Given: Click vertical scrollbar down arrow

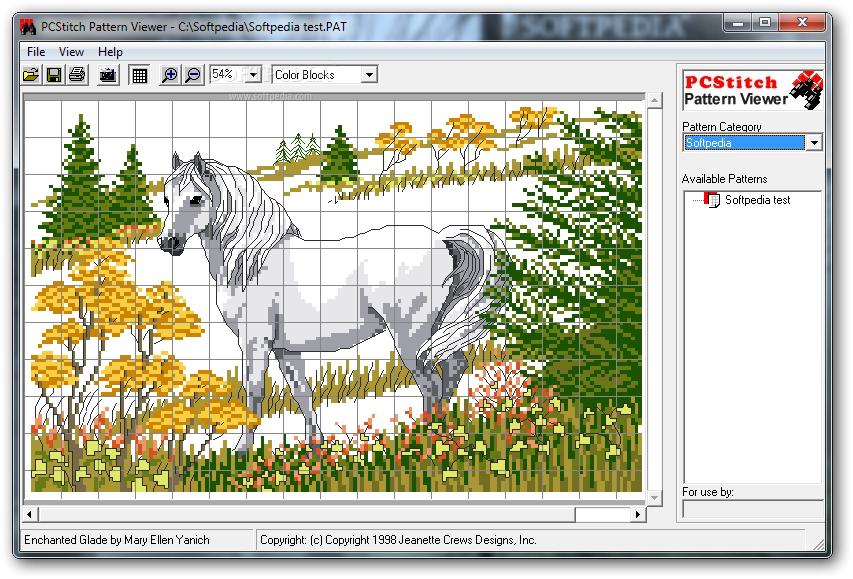Looking at the screenshot, I should point(654,497).
